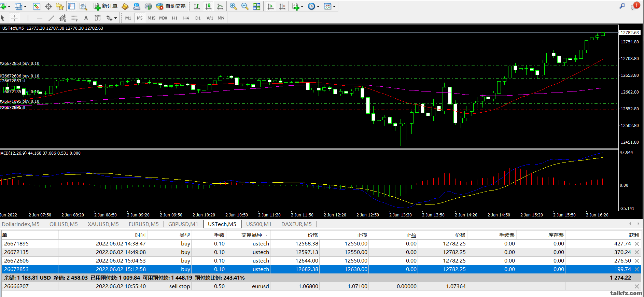Select the arrows drawing tool
This screenshot has height=297, width=644.
click(109, 18)
